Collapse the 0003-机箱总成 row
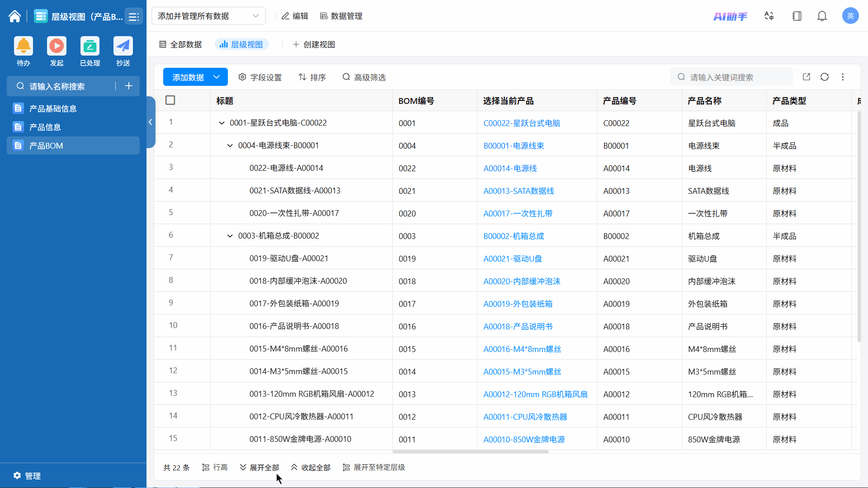The image size is (868, 488). (230, 236)
